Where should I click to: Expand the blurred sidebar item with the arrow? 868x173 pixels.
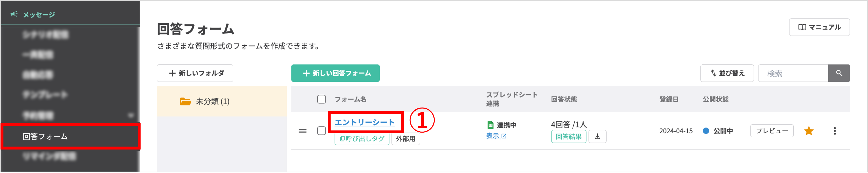pyautogui.click(x=131, y=116)
